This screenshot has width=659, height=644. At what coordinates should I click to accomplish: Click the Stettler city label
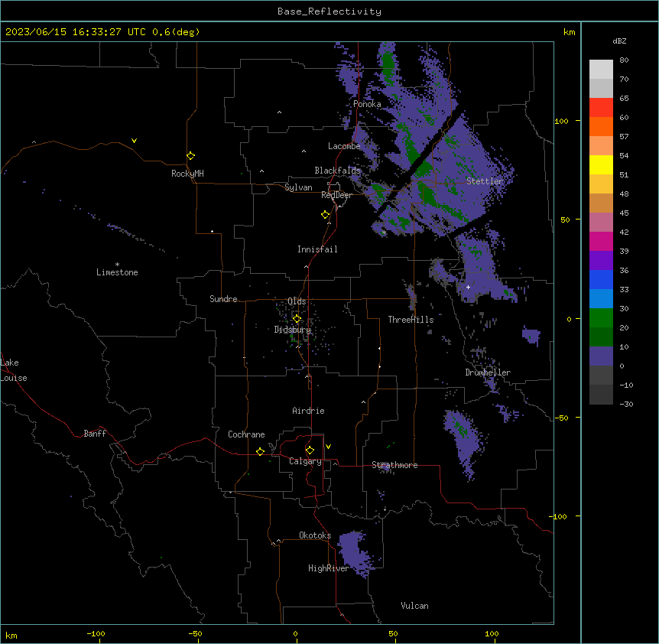coord(485,181)
